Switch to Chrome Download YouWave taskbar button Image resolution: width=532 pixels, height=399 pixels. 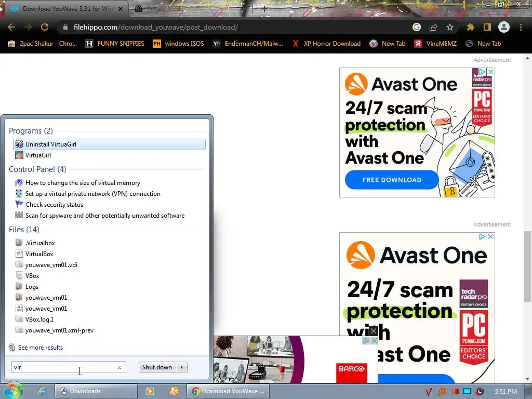pos(228,391)
